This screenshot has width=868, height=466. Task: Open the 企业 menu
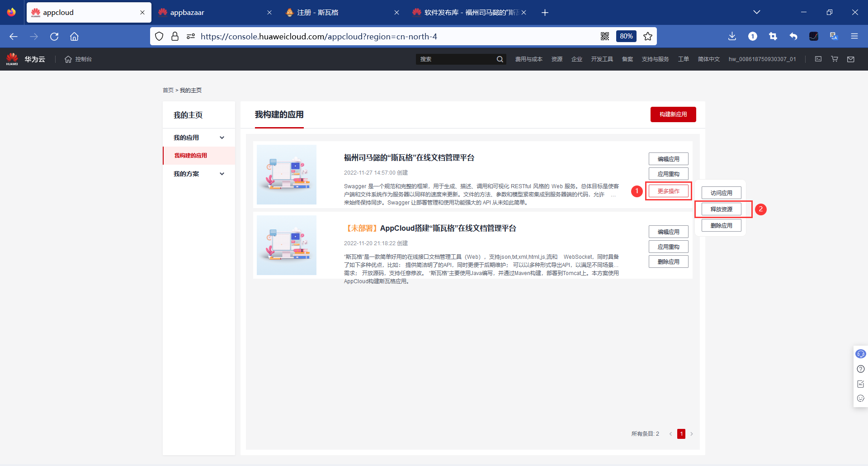point(577,59)
